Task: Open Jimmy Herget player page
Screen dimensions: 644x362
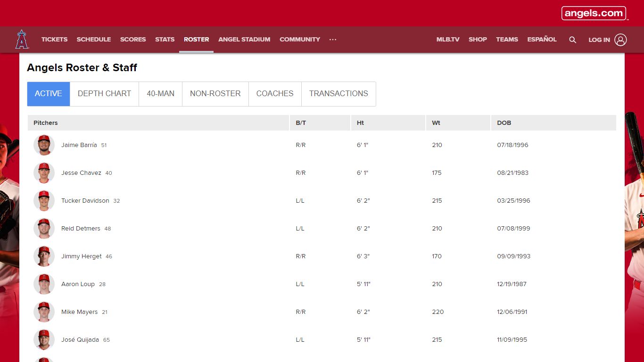Action: (x=82, y=256)
